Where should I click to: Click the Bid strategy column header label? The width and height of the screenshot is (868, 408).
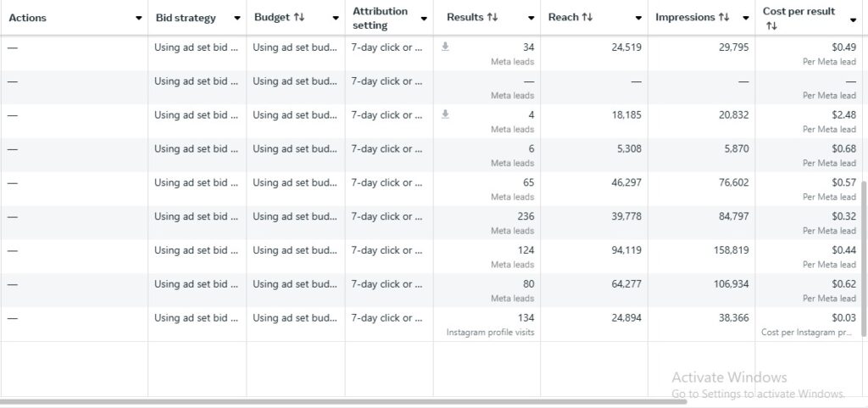pos(186,18)
